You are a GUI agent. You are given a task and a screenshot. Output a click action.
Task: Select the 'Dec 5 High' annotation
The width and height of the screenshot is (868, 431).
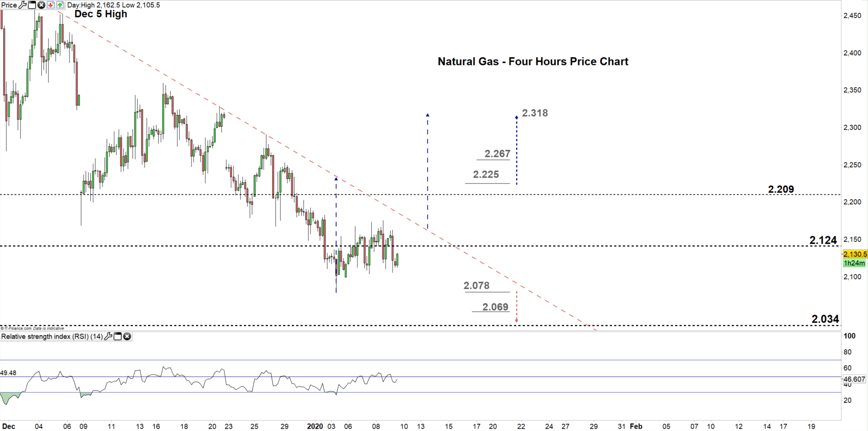tap(101, 14)
